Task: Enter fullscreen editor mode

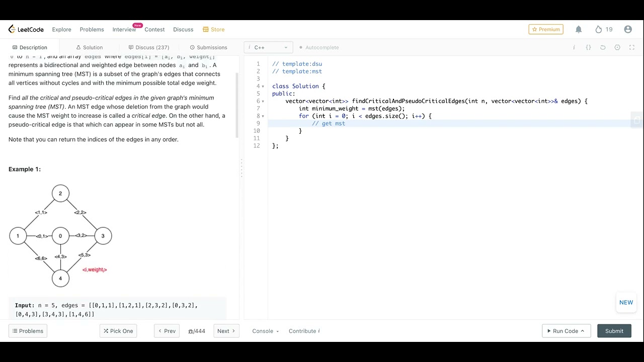Action: click(632, 47)
